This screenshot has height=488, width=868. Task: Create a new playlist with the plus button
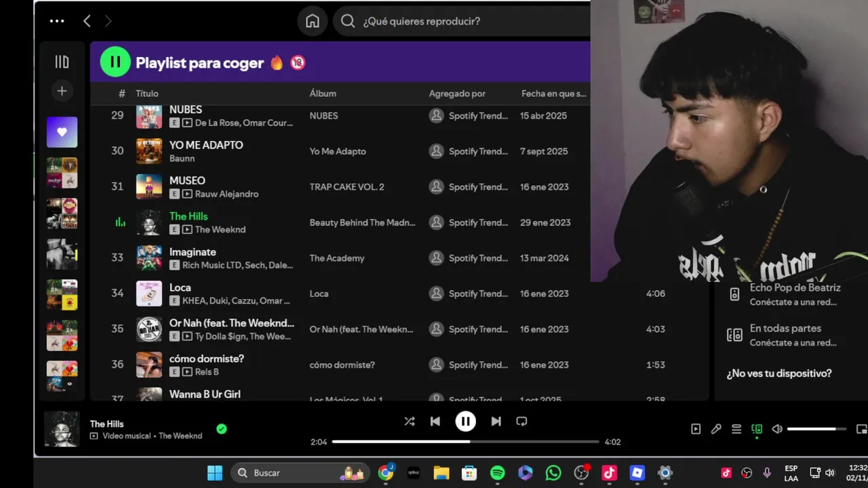point(62,91)
